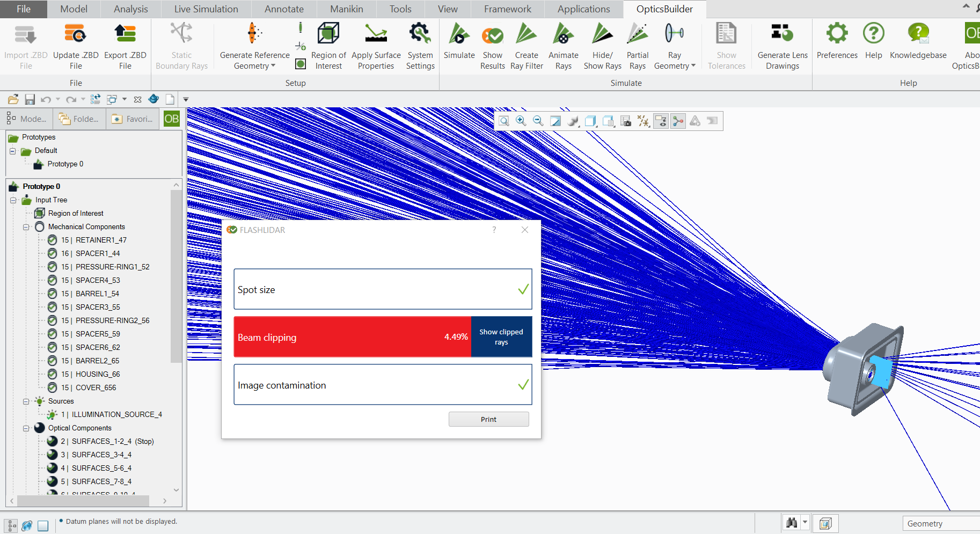Collapse Optical Components node
Screen dimensions: 980x534
coord(26,428)
